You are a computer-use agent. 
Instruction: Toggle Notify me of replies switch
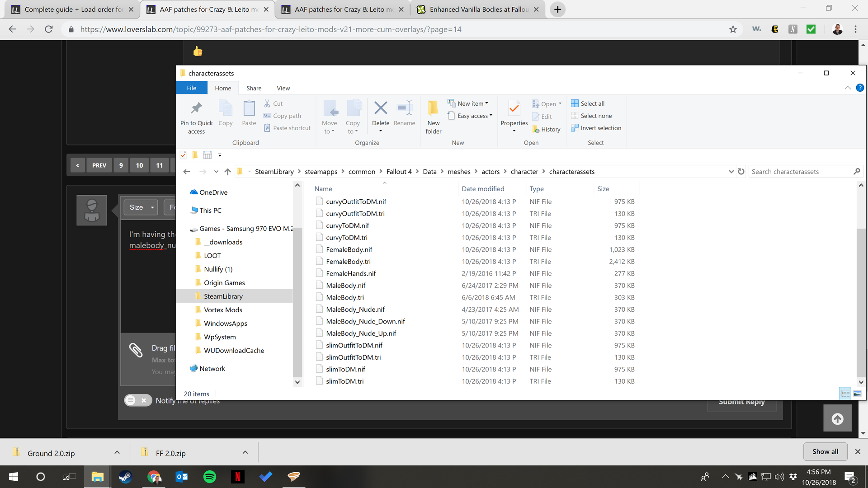[138, 400]
